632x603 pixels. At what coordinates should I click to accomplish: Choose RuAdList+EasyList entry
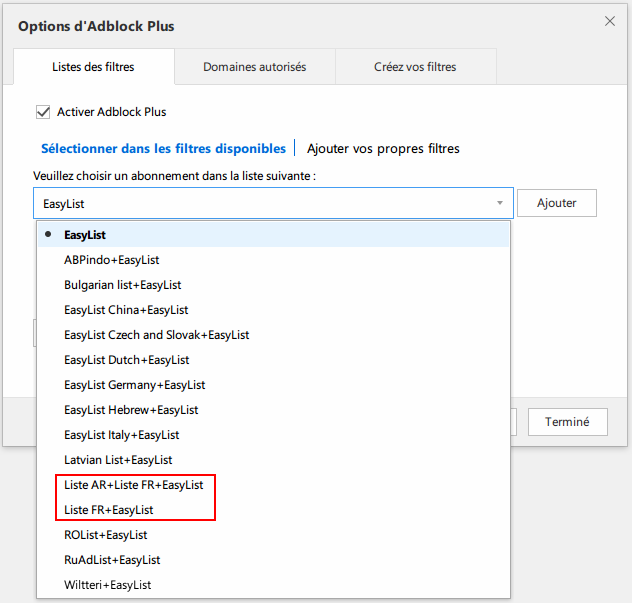pos(273,559)
